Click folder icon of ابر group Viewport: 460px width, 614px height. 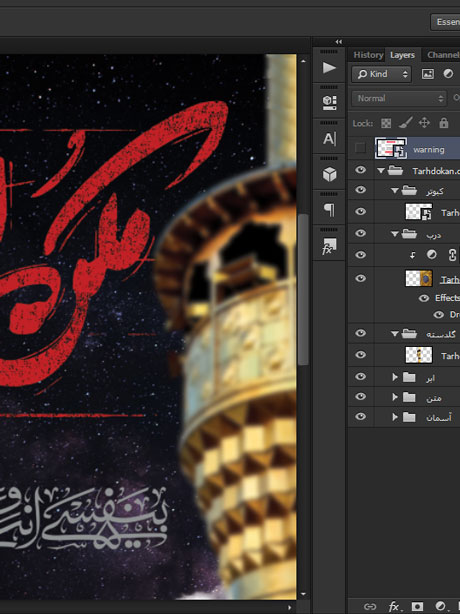(x=409, y=377)
